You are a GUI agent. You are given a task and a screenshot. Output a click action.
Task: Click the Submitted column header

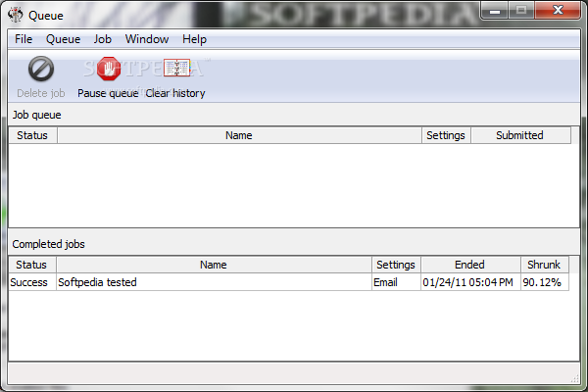pos(521,135)
